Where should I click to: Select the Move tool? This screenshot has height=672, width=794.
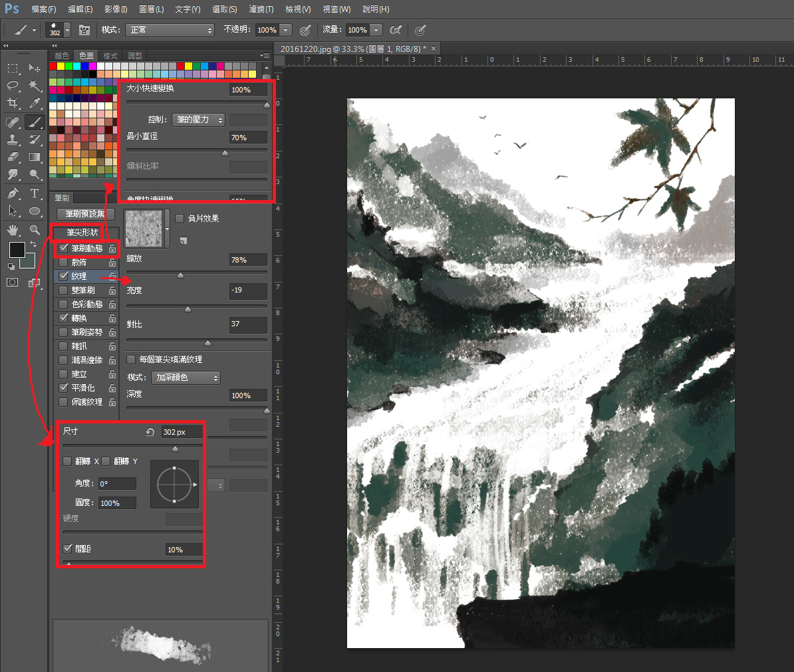[35, 68]
